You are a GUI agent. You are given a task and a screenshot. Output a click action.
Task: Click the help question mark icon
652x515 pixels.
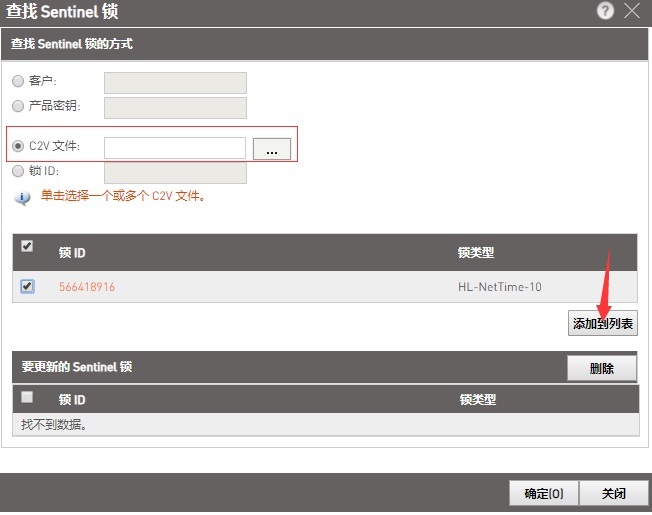[605, 11]
